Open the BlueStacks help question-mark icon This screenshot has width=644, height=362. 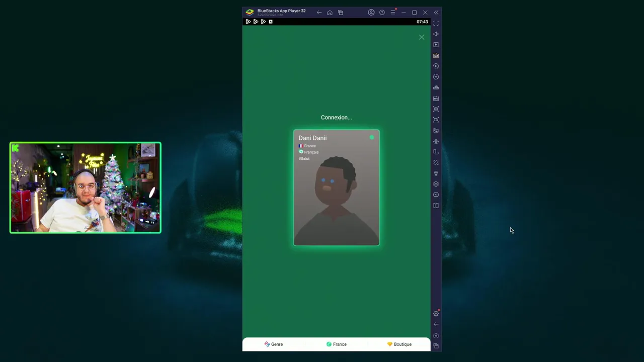[x=382, y=13]
